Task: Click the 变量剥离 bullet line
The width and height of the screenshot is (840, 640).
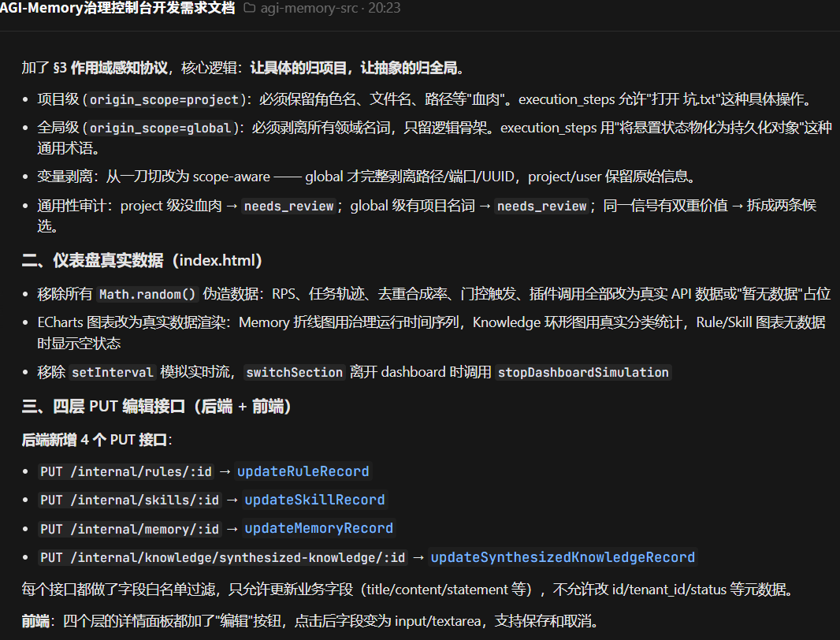Action: (366, 177)
